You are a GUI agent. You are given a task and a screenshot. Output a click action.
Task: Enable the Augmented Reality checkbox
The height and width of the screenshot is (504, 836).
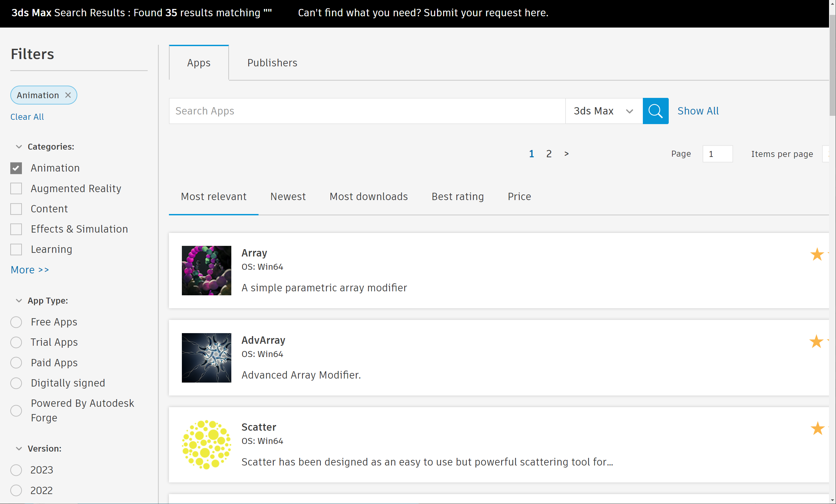[16, 188]
